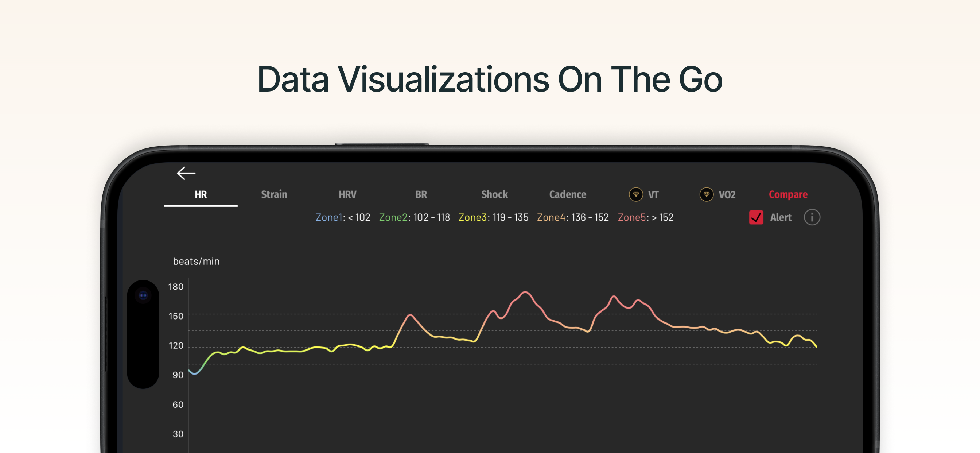The width and height of the screenshot is (980, 453).
Task: Tap the Alert label text
Action: (781, 217)
